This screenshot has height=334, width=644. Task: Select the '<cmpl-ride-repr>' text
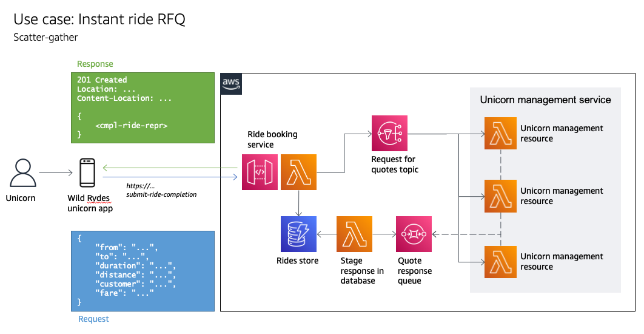[x=132, y=126]
